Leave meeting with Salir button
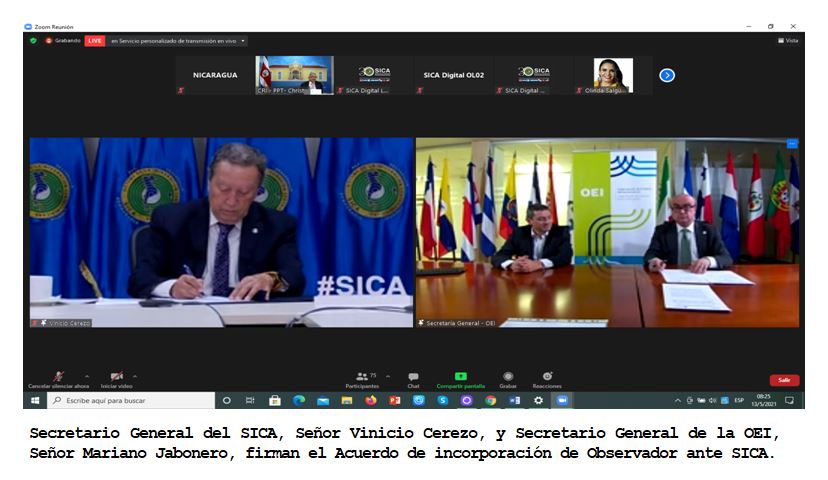Screen dimensions: 828x480 coord(784,380)
